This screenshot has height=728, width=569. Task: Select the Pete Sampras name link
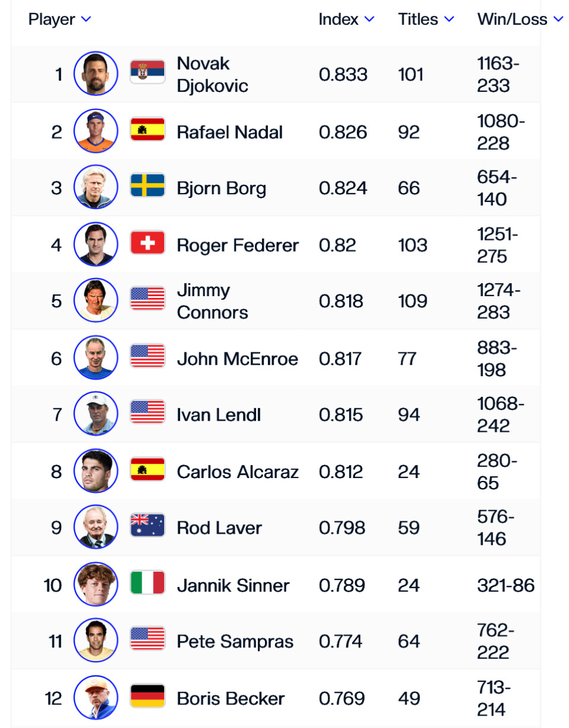coord(235,642)
